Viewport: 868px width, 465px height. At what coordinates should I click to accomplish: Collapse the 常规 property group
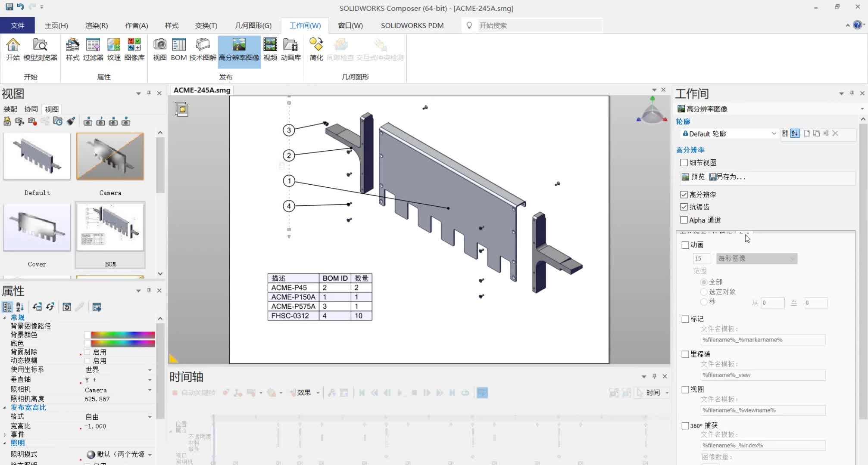coord(5,318)
